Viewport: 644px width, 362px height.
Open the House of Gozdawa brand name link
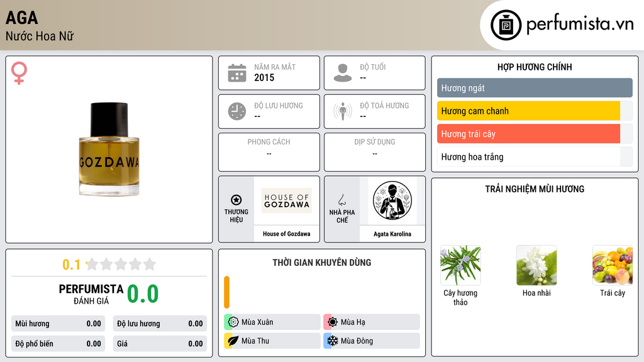287,234
